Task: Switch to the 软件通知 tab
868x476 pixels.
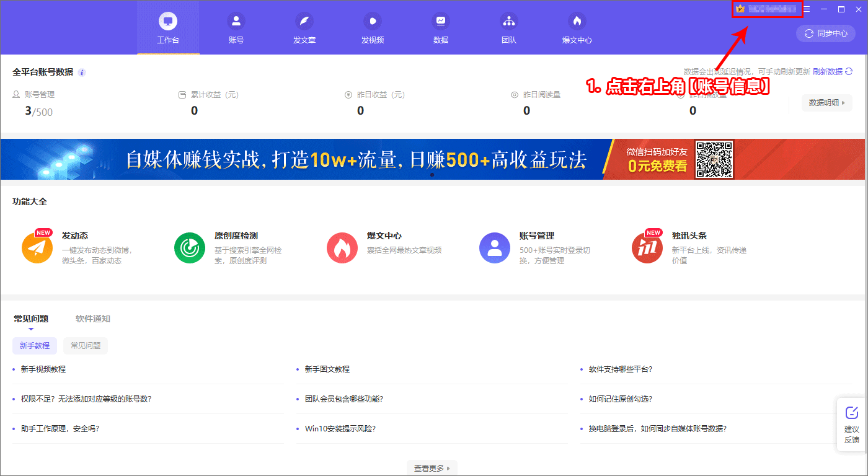Action: coord(93,319)
